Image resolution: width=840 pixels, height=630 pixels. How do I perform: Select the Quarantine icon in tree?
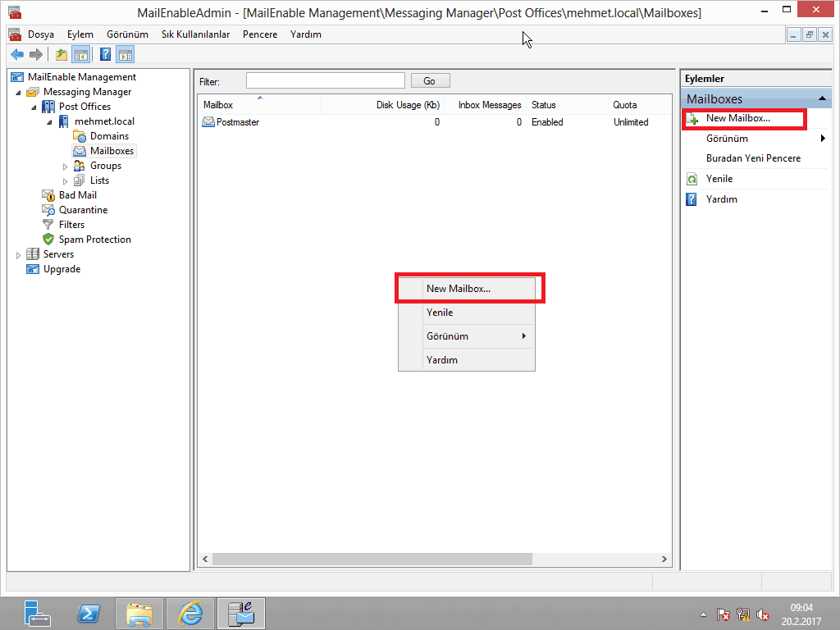pos(49,210)
